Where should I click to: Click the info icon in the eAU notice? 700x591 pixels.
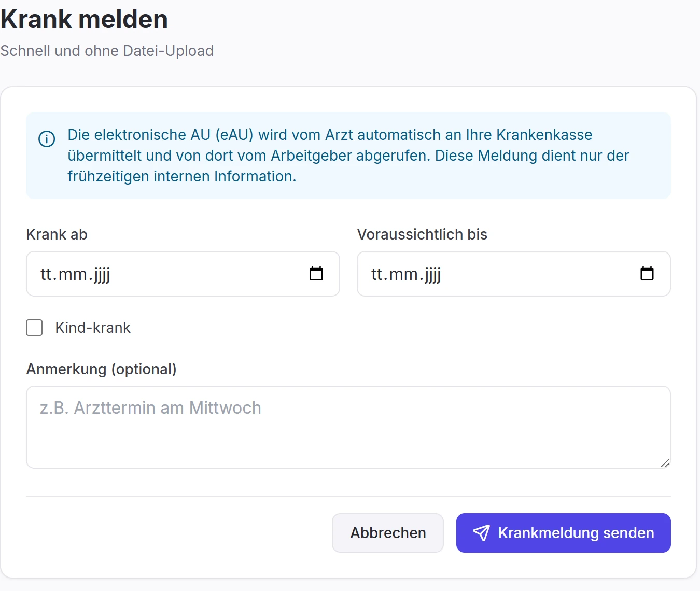tap(47, 139)
